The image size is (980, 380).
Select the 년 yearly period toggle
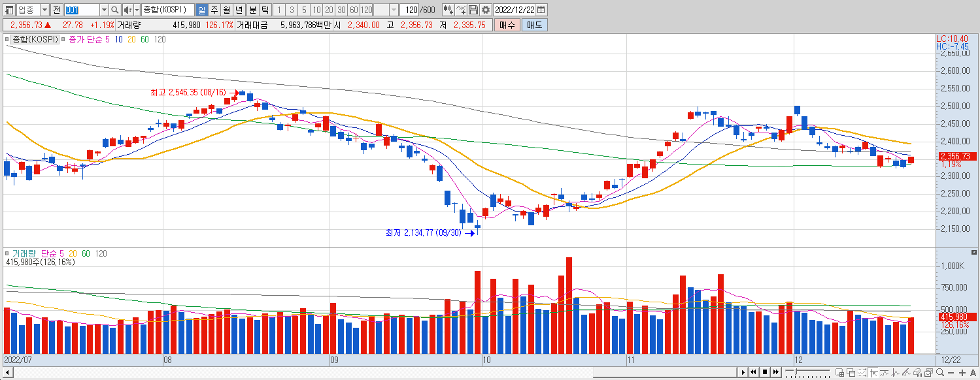click(x=239, y=10)
